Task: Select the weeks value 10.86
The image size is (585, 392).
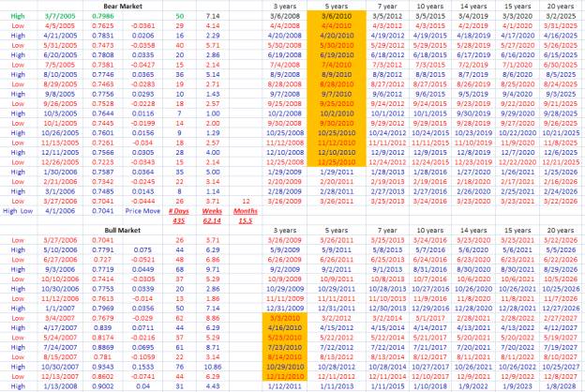Action: click(x=213, y=367)
